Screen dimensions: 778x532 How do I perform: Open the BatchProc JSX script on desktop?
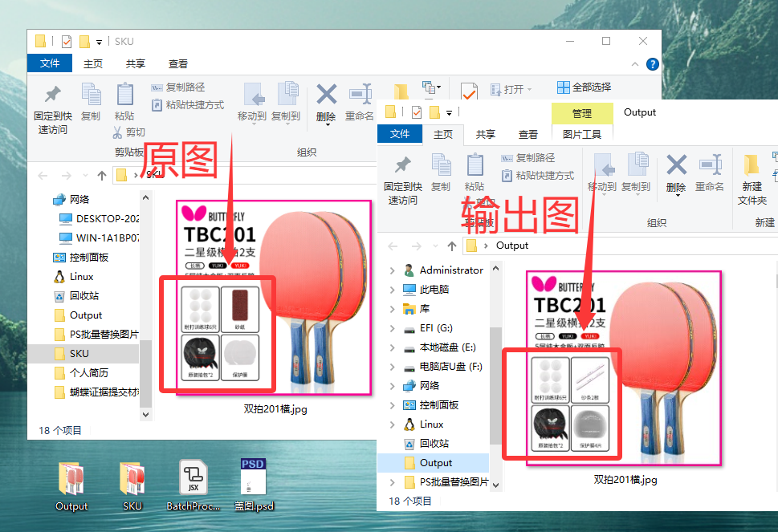coord(191,477)
